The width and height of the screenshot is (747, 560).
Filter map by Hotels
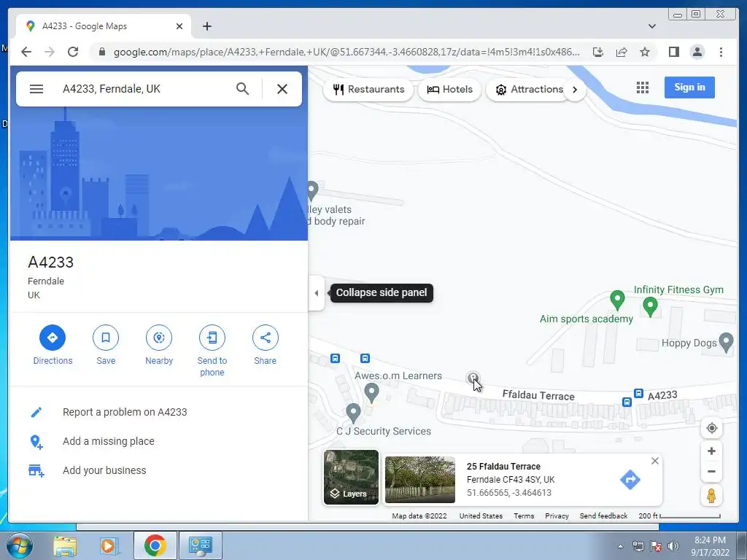(x=449, y=90)
